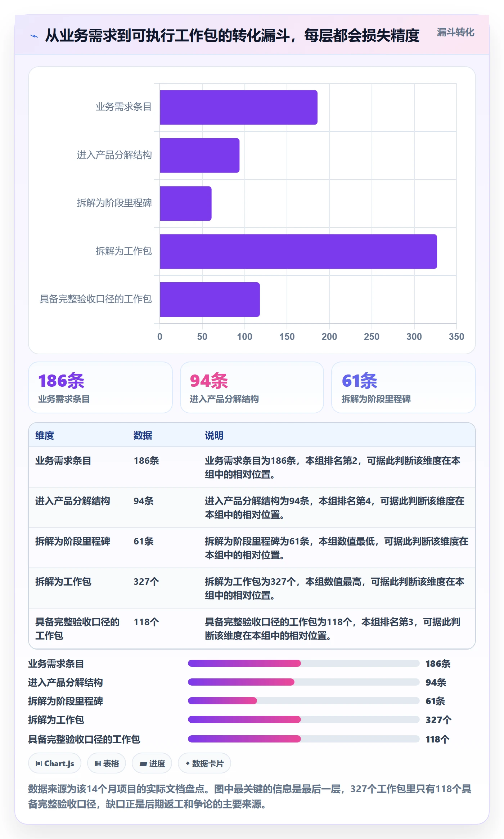This screenshot has height=839, width=504.
Task: Click the description cell mentioning 本组数值最低
Action: [x=337, y=548]
